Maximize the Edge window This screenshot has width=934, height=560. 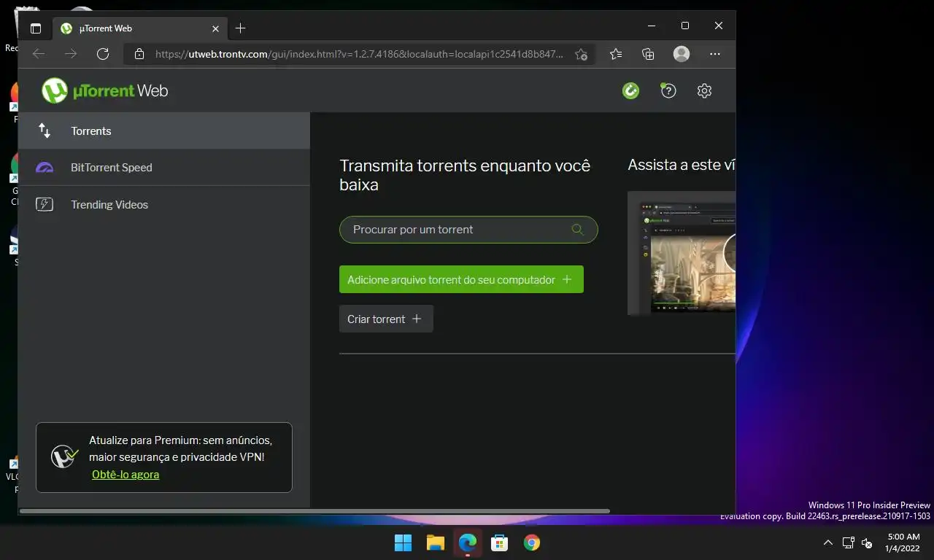684,26
